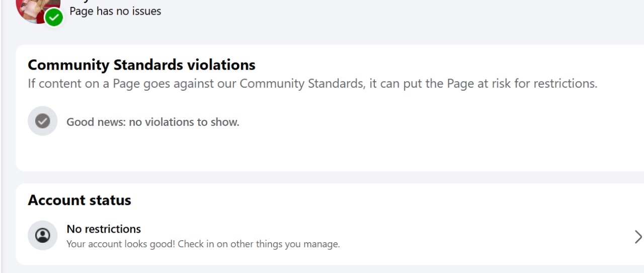Screen dimensions: 644x273
Task: Click the person icon beside No restrictions
Action: [43, 235]
